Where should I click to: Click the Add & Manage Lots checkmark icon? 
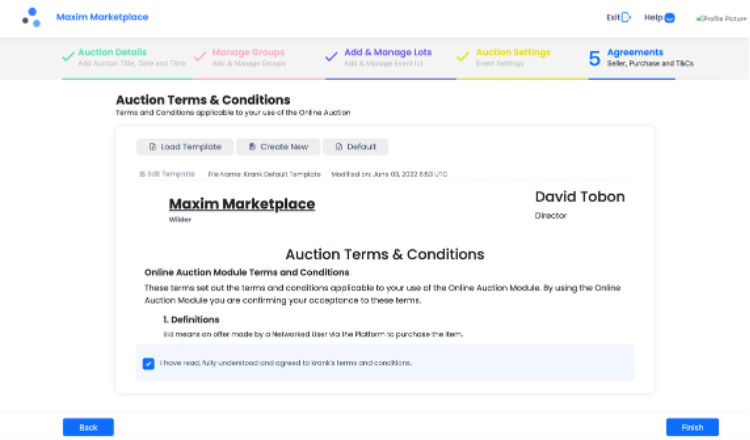[332, 57]
